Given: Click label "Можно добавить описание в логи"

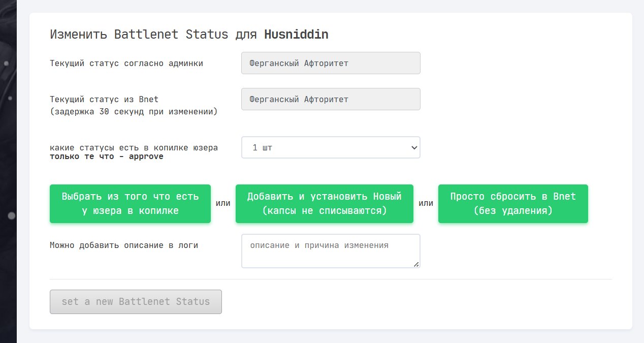Looking at the screenshot, I should pyautogui.click(x=124, y=245).
